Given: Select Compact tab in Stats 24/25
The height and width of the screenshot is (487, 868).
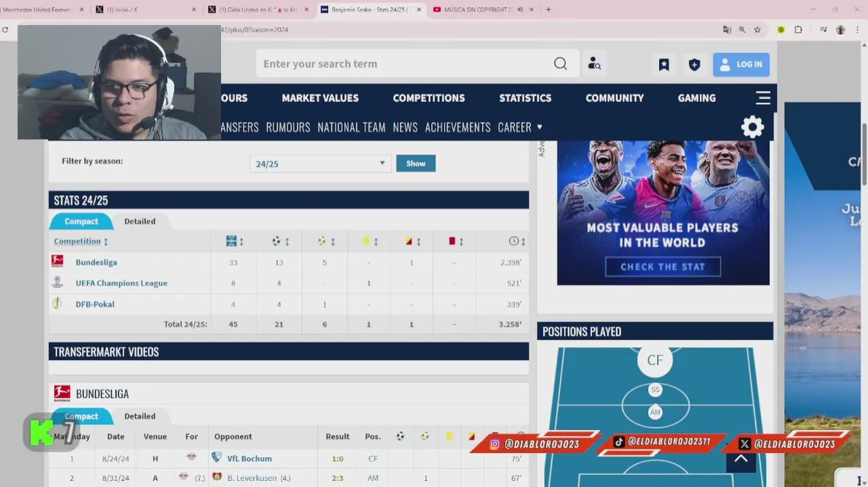Looking at the screenshot, I should 81,221.
